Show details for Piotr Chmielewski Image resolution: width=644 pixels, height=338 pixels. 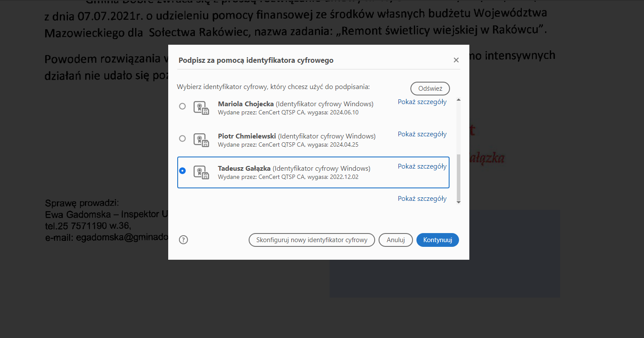pos(422,134)
